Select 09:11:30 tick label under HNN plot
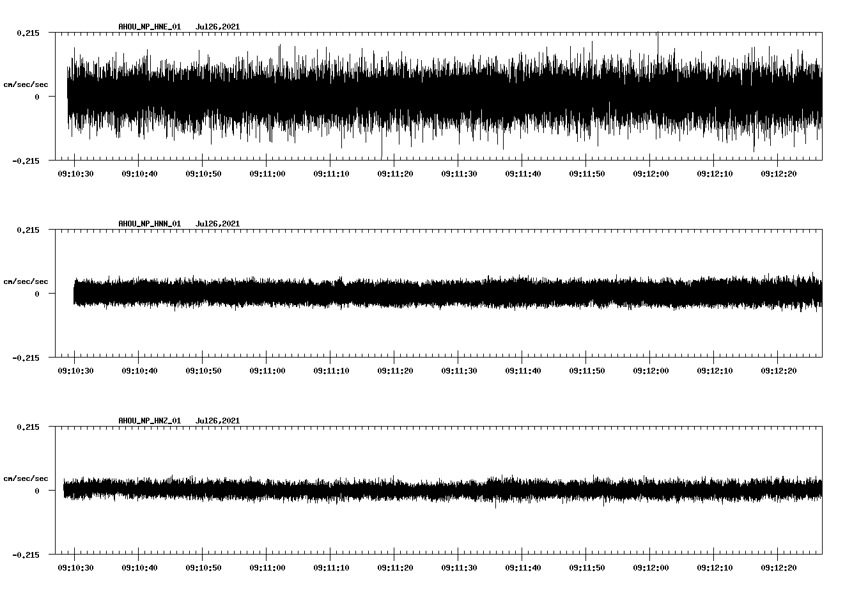868x591 pixels. 459,371
